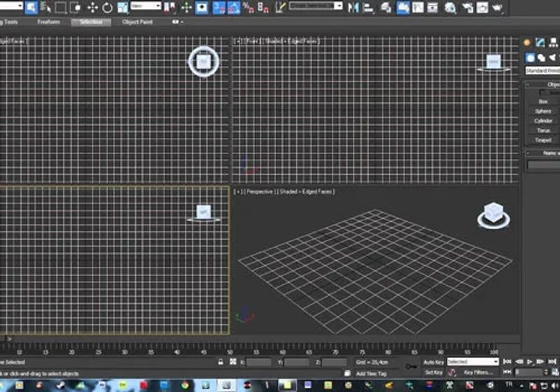
Task: Select Shapes category icon
Action: (x=541, y=58)
